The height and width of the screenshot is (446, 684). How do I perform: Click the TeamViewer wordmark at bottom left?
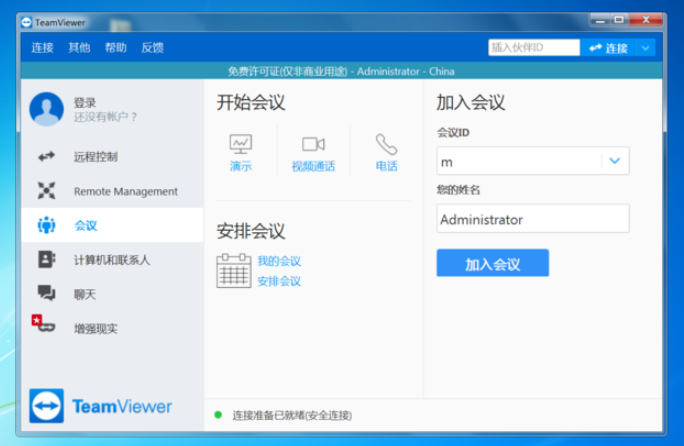[122, 406]
